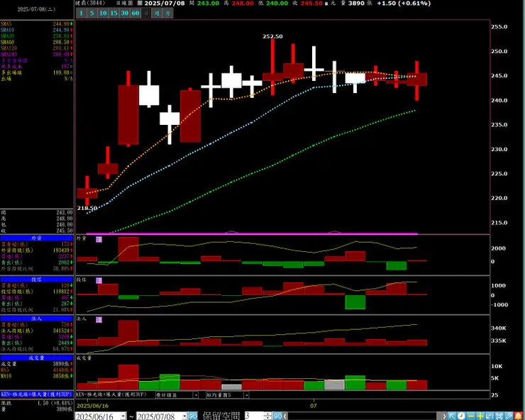The image size is (525, 420).
Task: Click the 外資 blue section header
Action: pos(36,238)
